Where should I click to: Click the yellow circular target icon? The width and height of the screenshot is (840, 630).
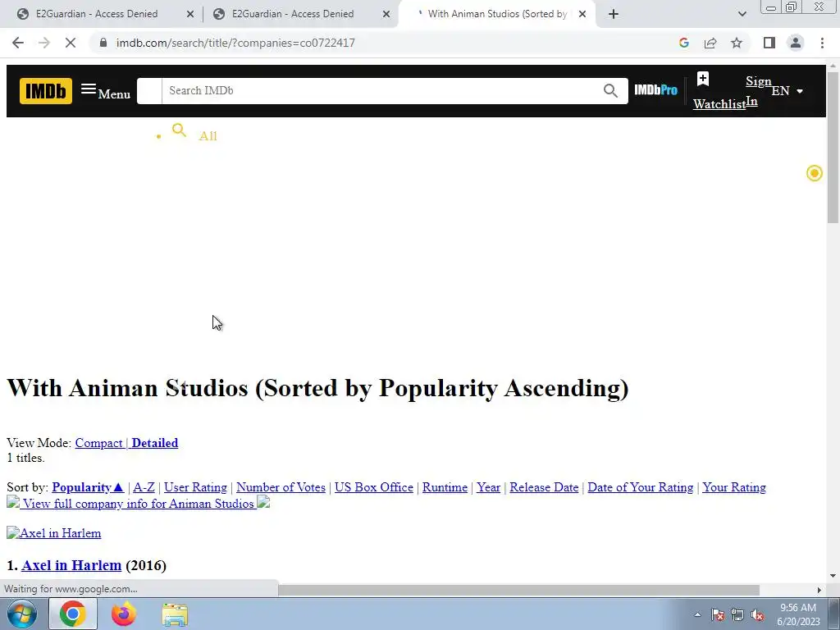click(x=815, y=173)
